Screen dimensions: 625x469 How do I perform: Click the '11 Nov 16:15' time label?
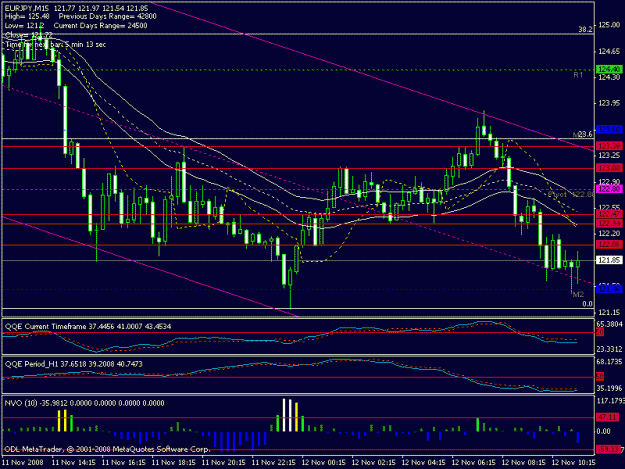[124, 463]
